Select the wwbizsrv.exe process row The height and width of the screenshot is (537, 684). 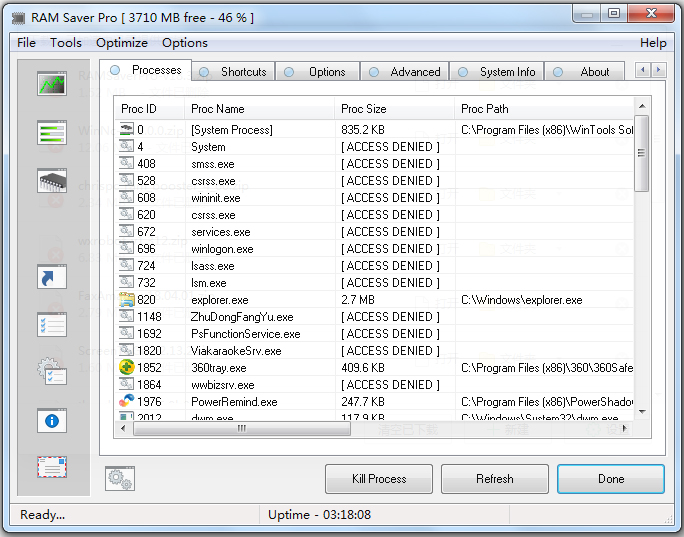coord(374,385)
